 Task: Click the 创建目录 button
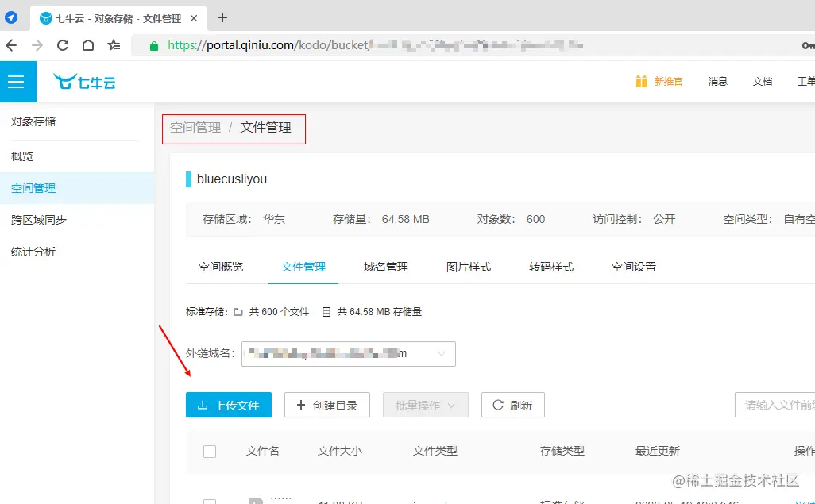pos(327,405)
